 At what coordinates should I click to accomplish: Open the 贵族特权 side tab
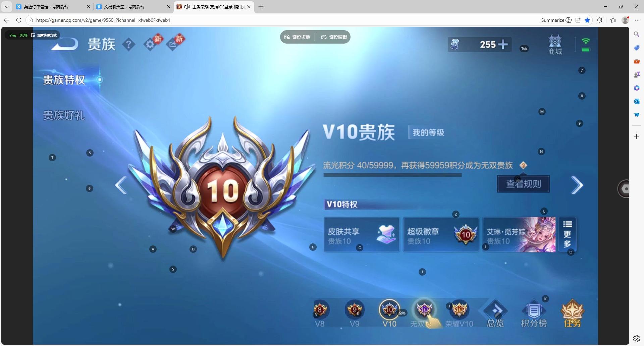tap(64, 80)
